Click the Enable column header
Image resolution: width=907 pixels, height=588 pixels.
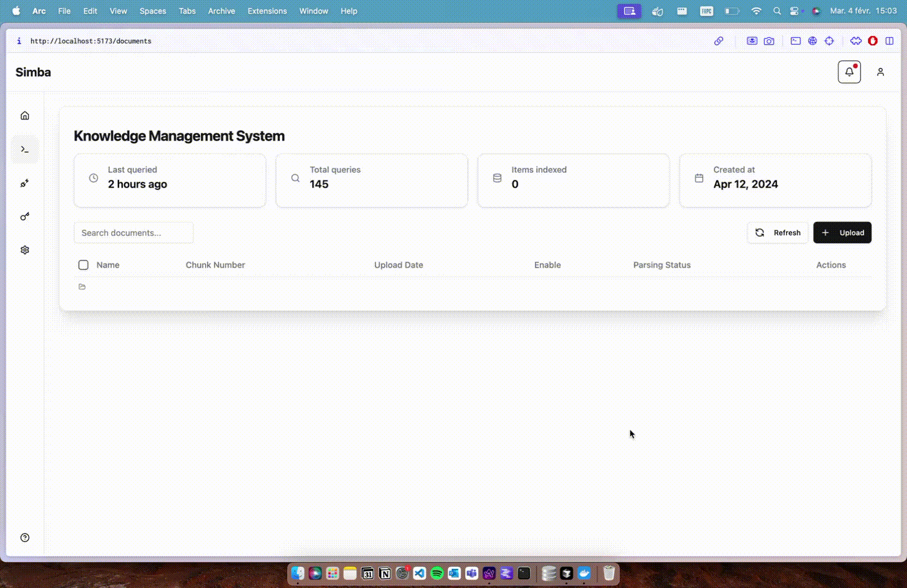pyautogui.click(x=547, y=265)
